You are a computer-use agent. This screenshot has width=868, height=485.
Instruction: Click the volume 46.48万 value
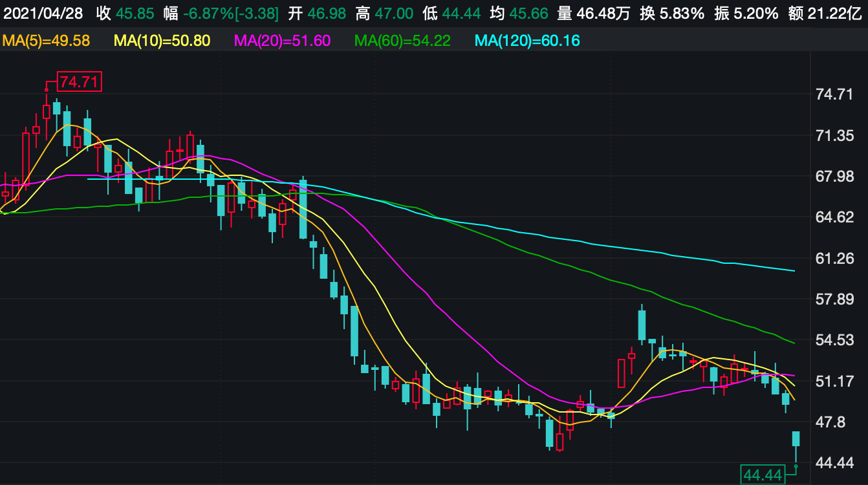[602, 13]
